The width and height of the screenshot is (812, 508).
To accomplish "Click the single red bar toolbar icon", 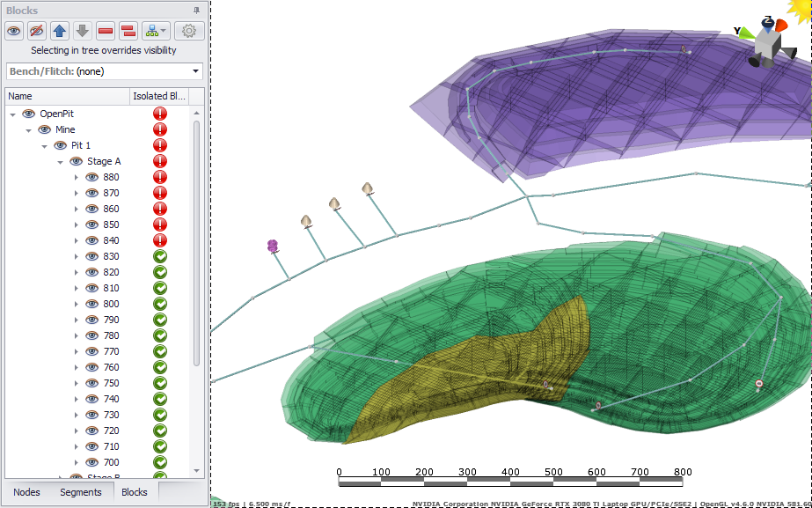I will click(x=106, y=31).
